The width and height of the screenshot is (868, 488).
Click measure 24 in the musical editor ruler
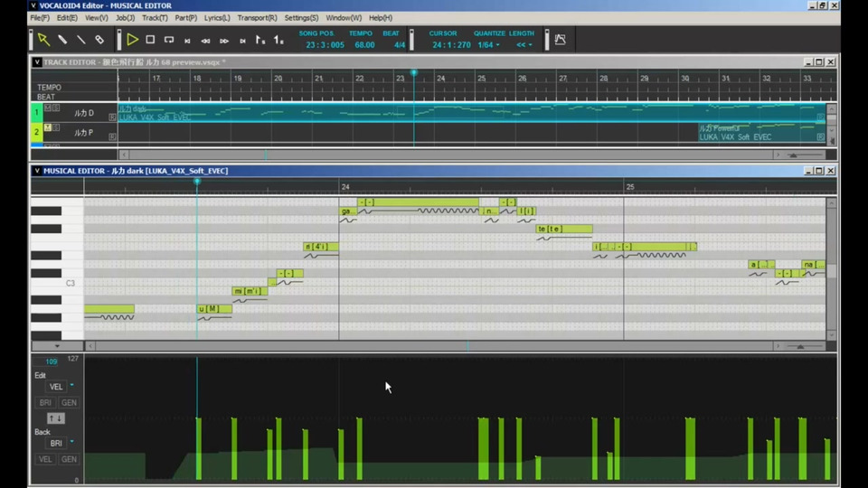[x=345, y=187]
